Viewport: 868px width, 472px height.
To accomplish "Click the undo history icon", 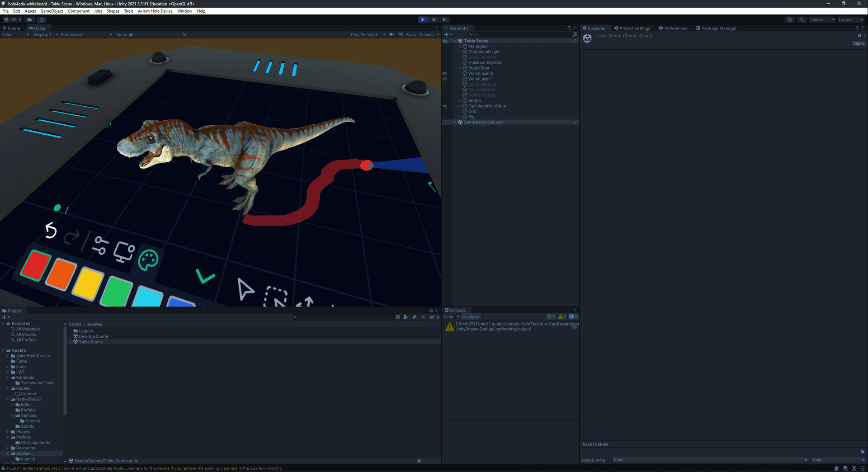I will pyautogui.click(x=789, y=19).
